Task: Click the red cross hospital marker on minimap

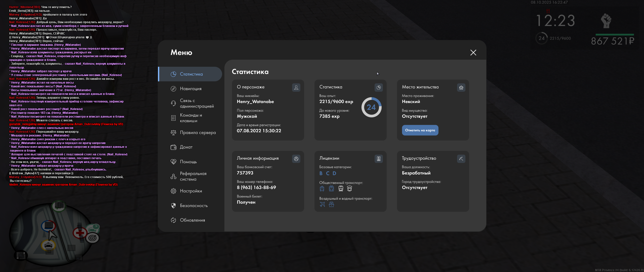Action: 80,233
